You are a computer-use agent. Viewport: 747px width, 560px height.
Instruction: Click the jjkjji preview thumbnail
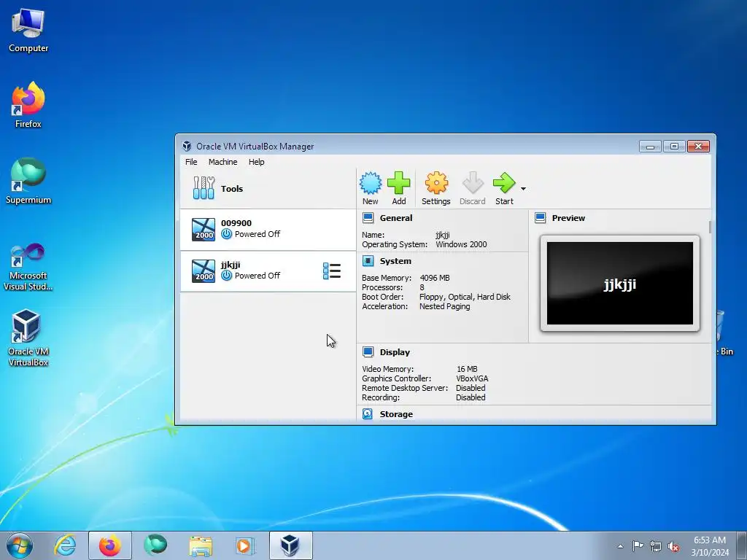tap(620, 284)
